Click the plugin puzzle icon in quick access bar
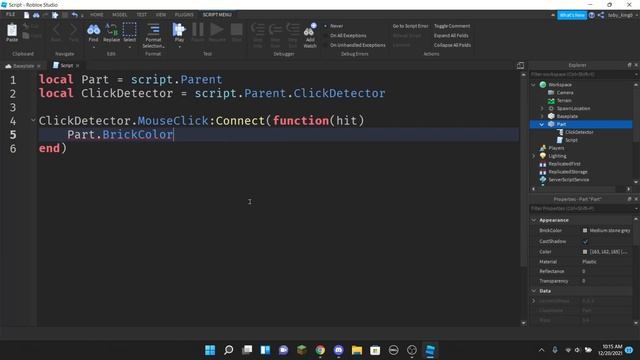Viewport: 640px width, 360px height. tap(55, 15)
